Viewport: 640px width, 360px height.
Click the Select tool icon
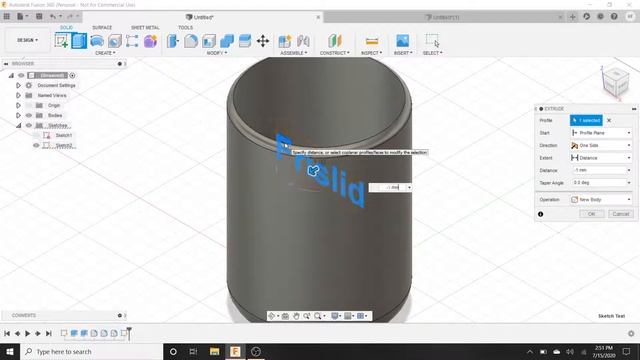[432, 41]
